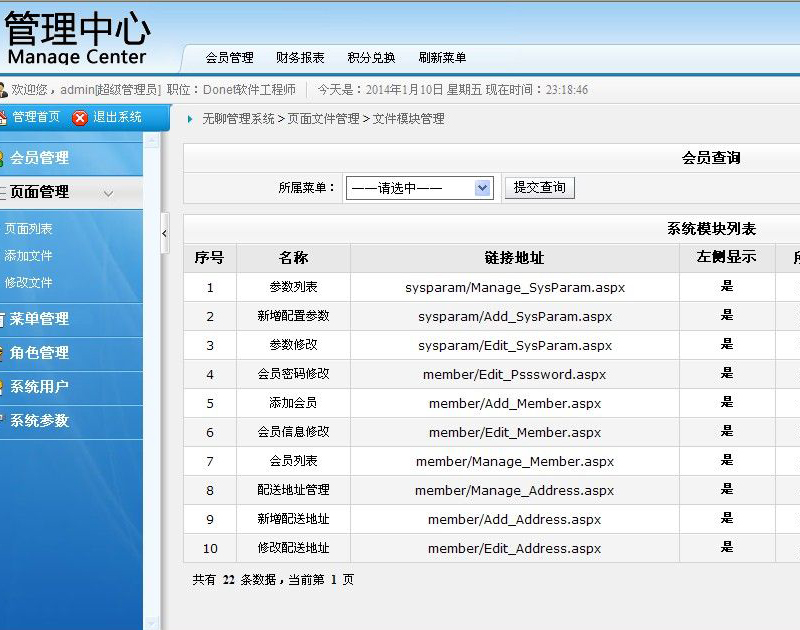Open the 所属菜单 dropdown list
The image size is (800, 630).
point(483,188)
